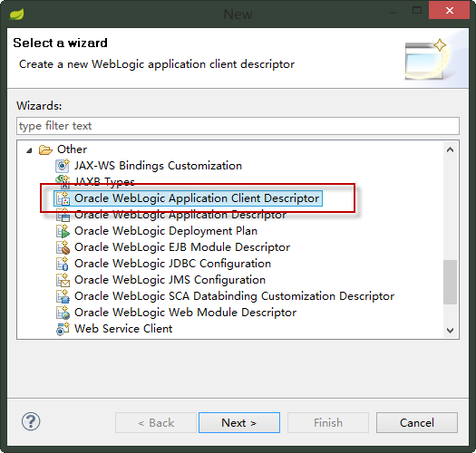
Task: Click the scrollbar up arrow in wizard list
Action: [451, 149]
